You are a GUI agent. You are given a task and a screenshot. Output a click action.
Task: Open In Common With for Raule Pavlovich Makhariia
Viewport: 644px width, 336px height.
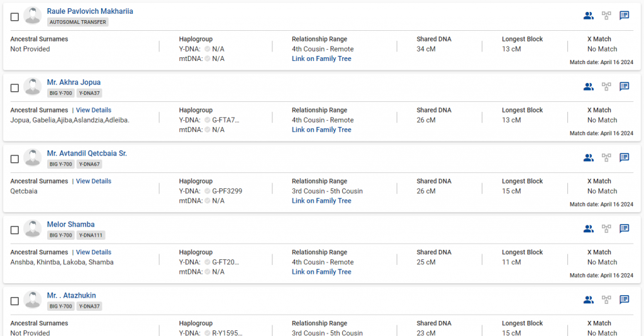[x=588, y=16]
